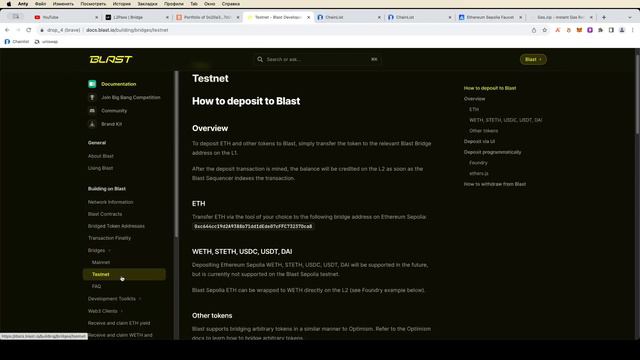This screenshot has height=360, width=640.
Task: Click the page vertical scrollbar
Action: click(x=638, y=94)
